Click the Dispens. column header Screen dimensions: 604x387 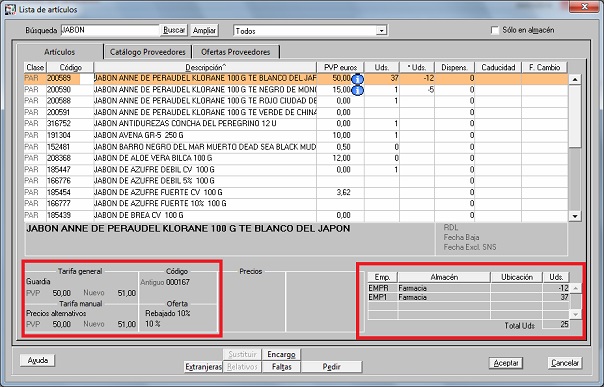(x=455, y=67)
